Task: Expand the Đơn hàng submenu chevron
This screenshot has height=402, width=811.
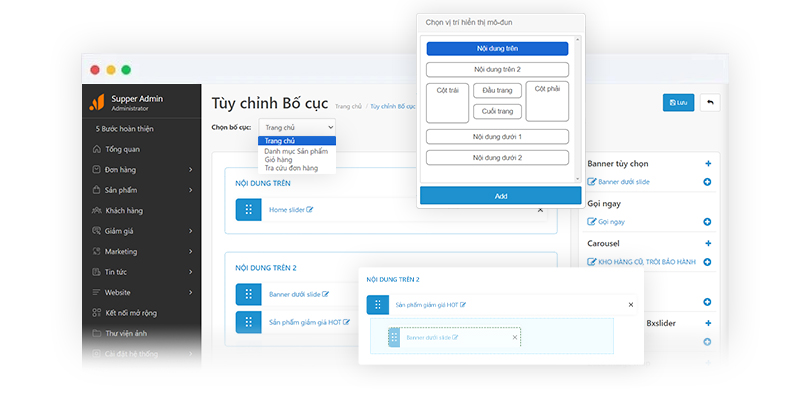Action: [x=190, y=170]
